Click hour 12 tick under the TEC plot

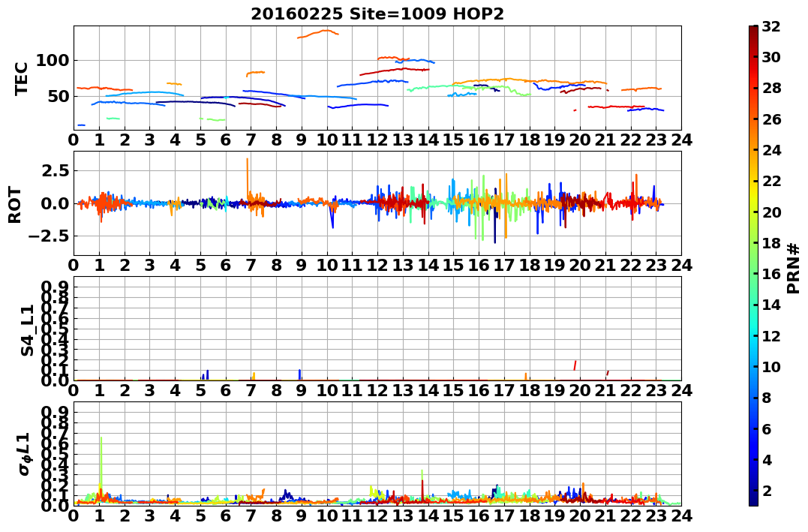point(377,140)
